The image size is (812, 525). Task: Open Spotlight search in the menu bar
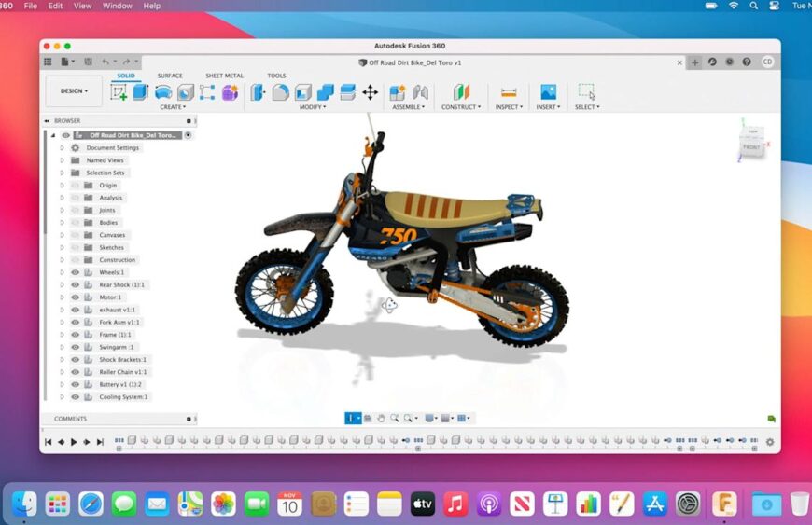[753, 6]
